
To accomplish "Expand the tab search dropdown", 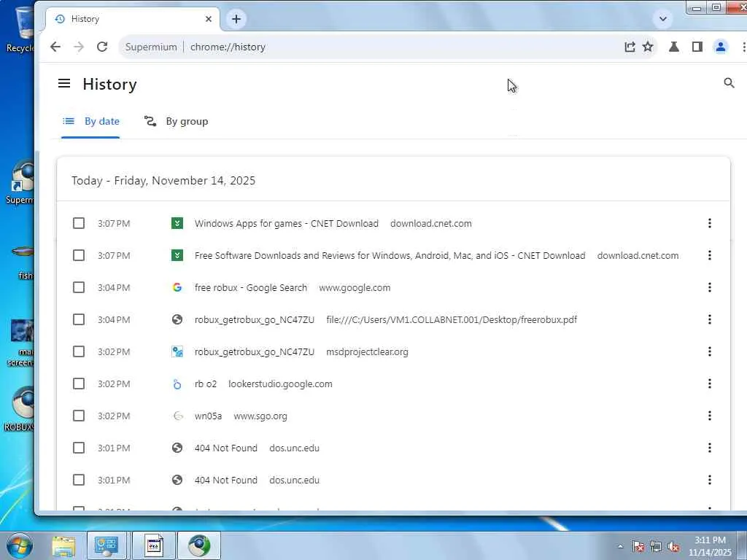I will pos(662,19).
